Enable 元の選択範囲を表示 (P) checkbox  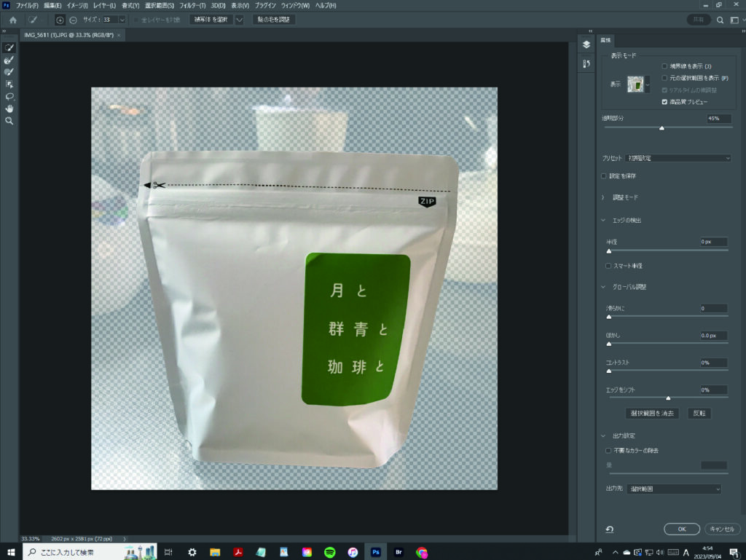point(664,78)
